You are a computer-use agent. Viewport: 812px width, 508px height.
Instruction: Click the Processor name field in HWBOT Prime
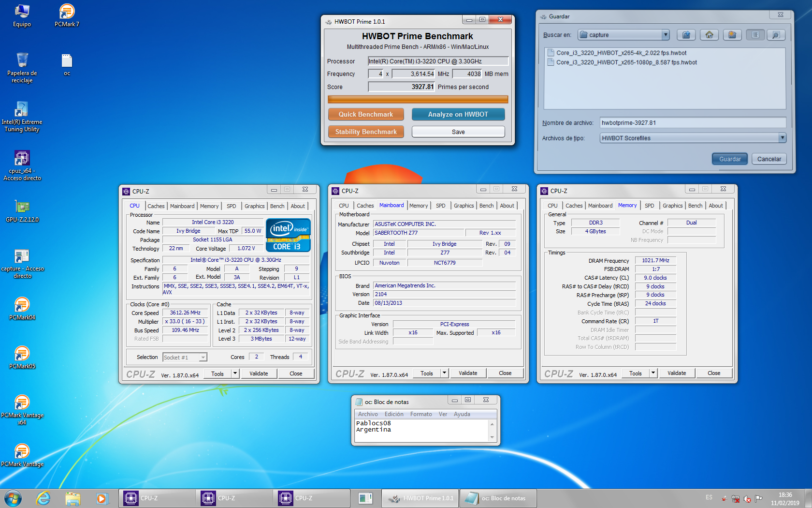[438, 61]
